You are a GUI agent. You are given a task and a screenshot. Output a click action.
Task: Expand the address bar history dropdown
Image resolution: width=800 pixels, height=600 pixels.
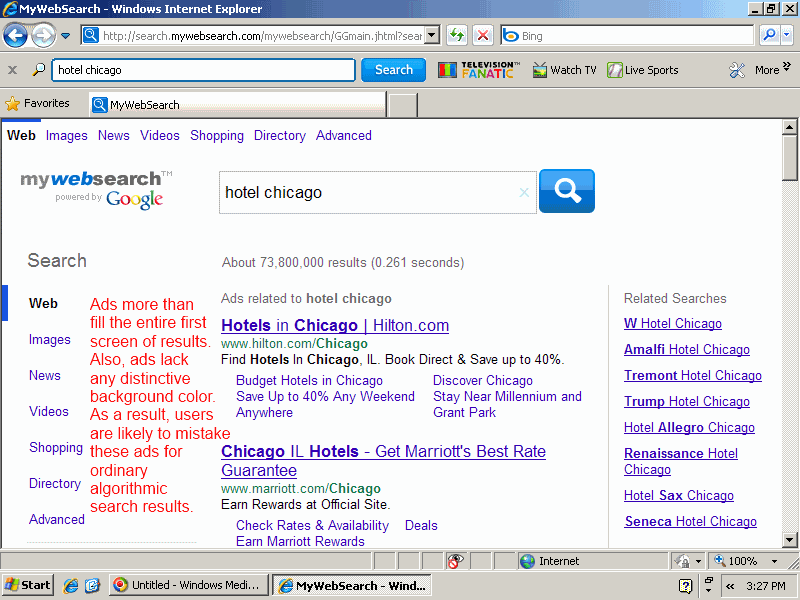[432, 36]
